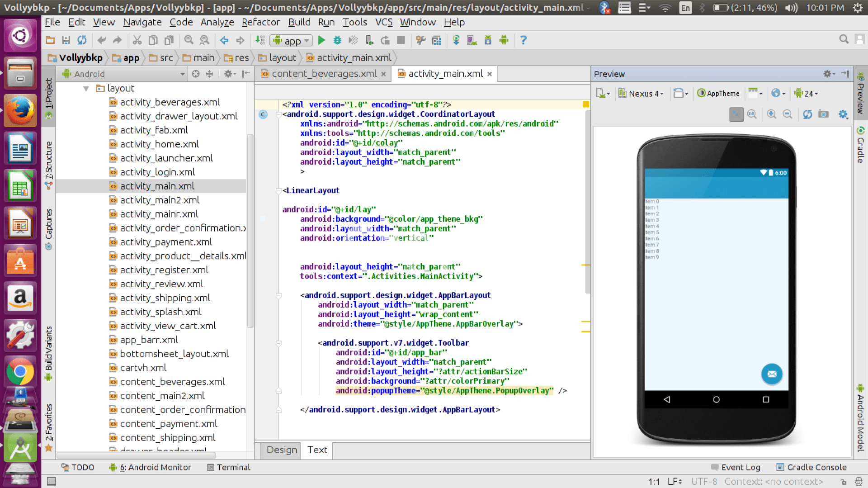Click the Debug app bug icon
Image resolution: width=868 pixels, height=488 pixels.
pos(337,40)
